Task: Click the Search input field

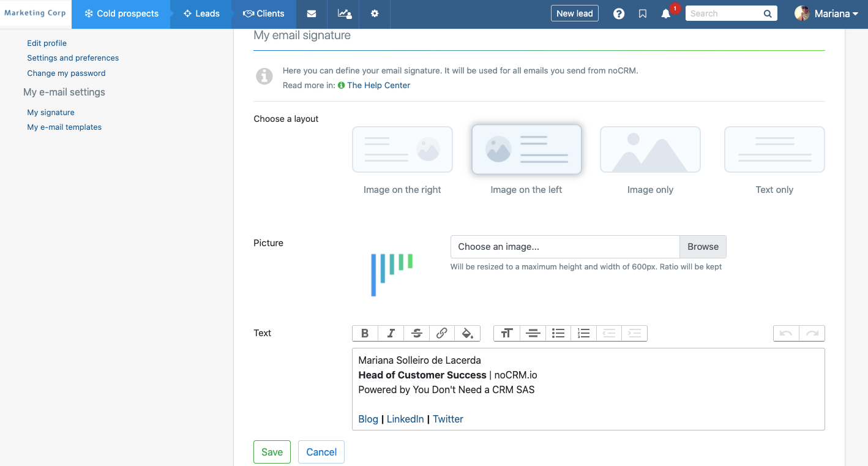Action: click(x=724, y=13)
